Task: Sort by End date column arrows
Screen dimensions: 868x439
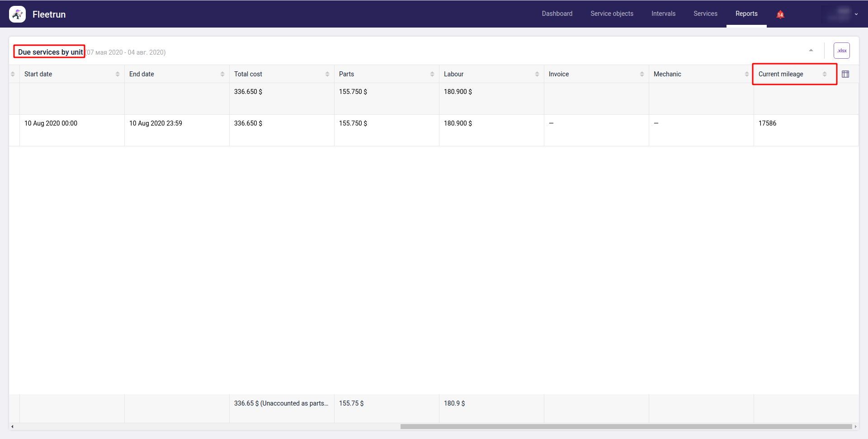Action: 222,74
